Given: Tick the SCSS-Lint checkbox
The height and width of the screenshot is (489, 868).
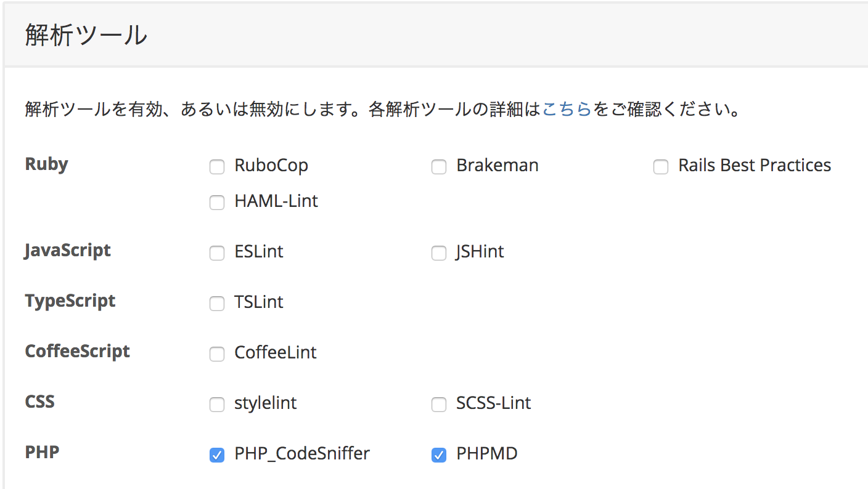Looking at the screenshot, I should click(439, 405).
